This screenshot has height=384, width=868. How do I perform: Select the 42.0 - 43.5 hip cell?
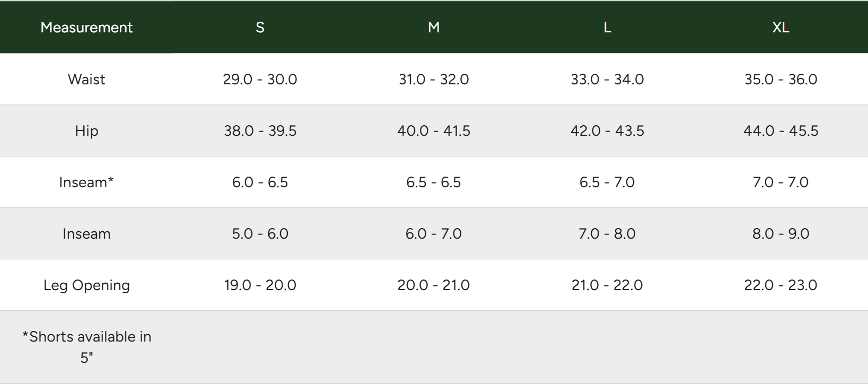[607, 131]
